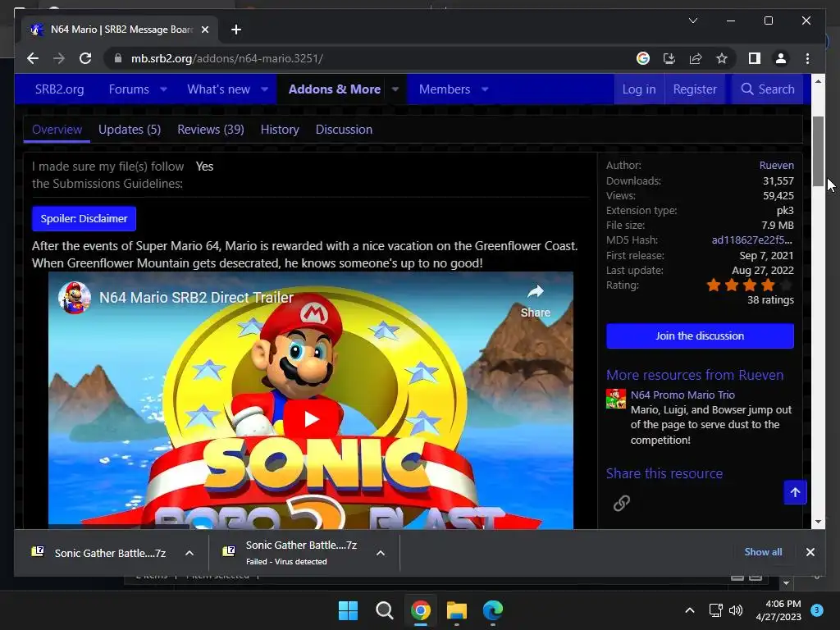Share this page via share icon
This screenshot has height=630, width=840.
(696, 58)
